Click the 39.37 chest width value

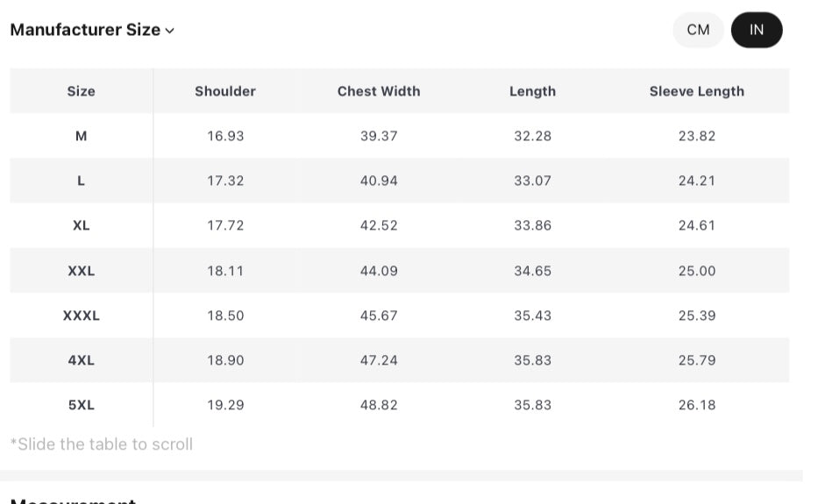tap(379, 136)
